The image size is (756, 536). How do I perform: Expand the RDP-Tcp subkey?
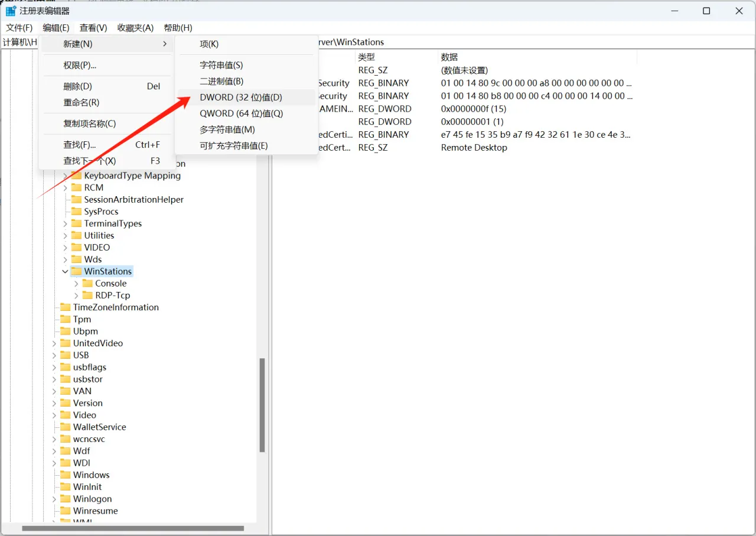click(76, 295)
